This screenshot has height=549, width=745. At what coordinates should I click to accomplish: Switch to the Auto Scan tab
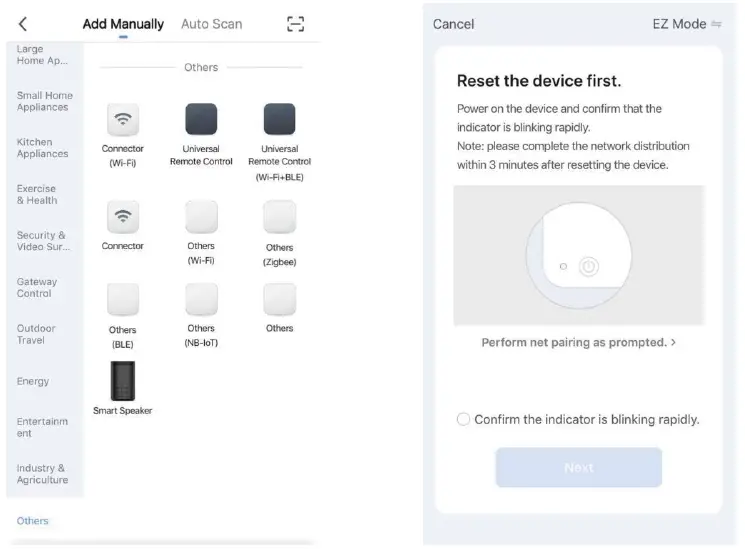211,24
